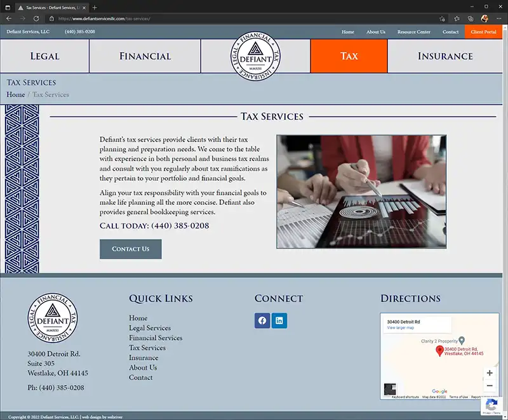Open the Collections icon in toolbar

point(471,19)
